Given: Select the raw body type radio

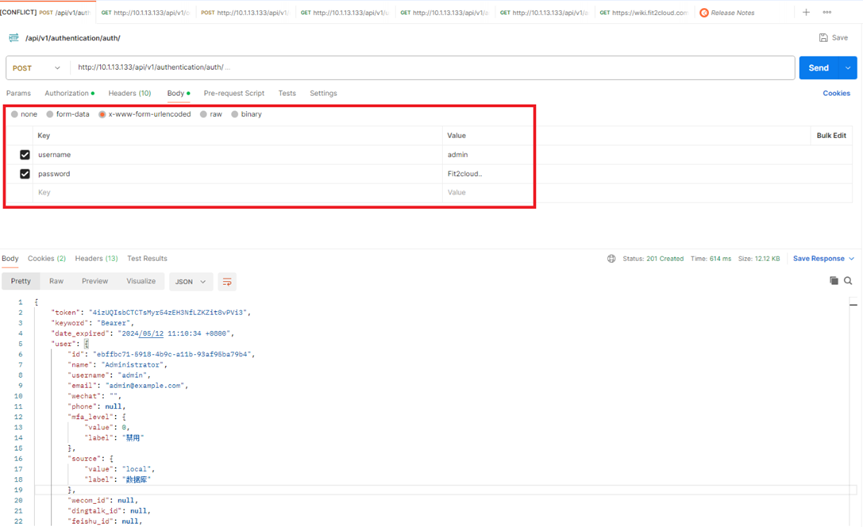Looking at the screenshot, I should pyautogui.click(x=203, y=115).
